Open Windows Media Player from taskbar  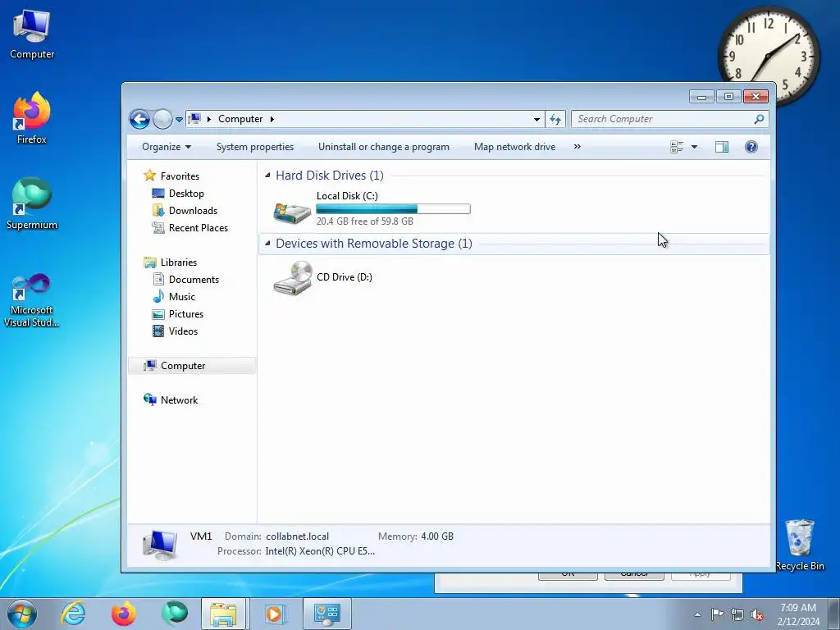(275, 614)
